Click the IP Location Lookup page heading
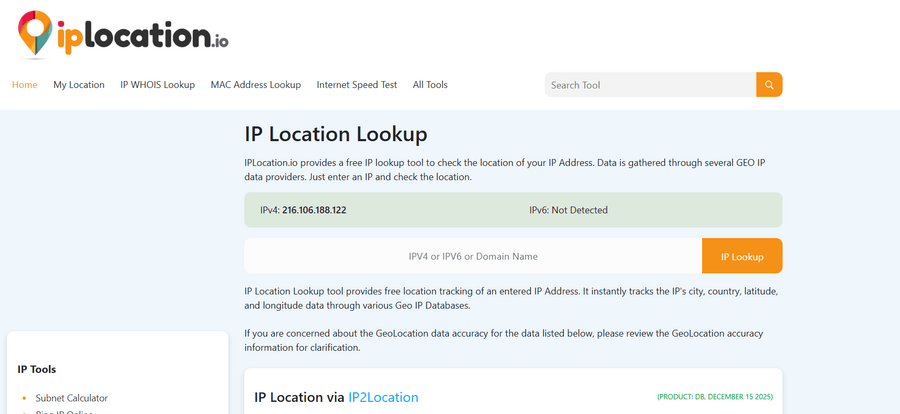This screenshot has height=414, width=900. point(335,134)
